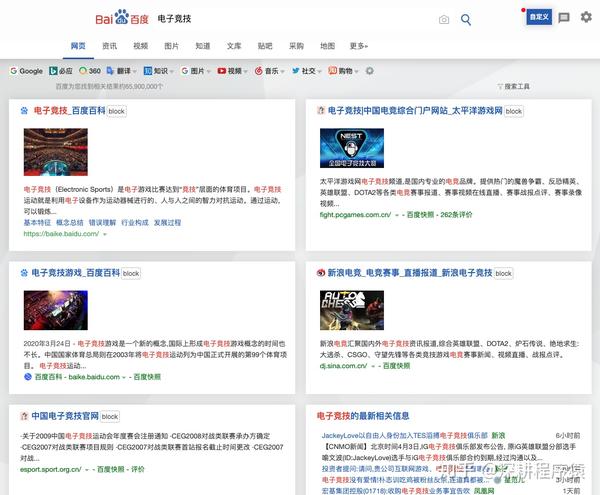
Task: Open 电子竞技的最新相关信息 heading
Action: (363, 416)
